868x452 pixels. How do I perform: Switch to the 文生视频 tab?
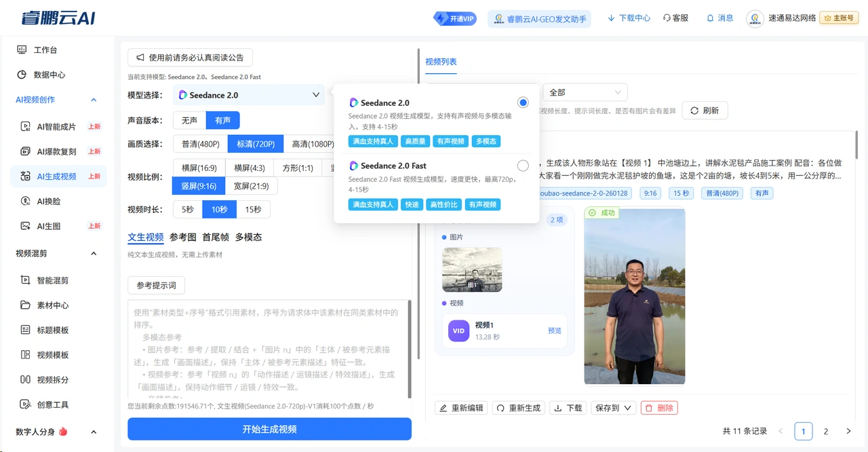(146, 237)
